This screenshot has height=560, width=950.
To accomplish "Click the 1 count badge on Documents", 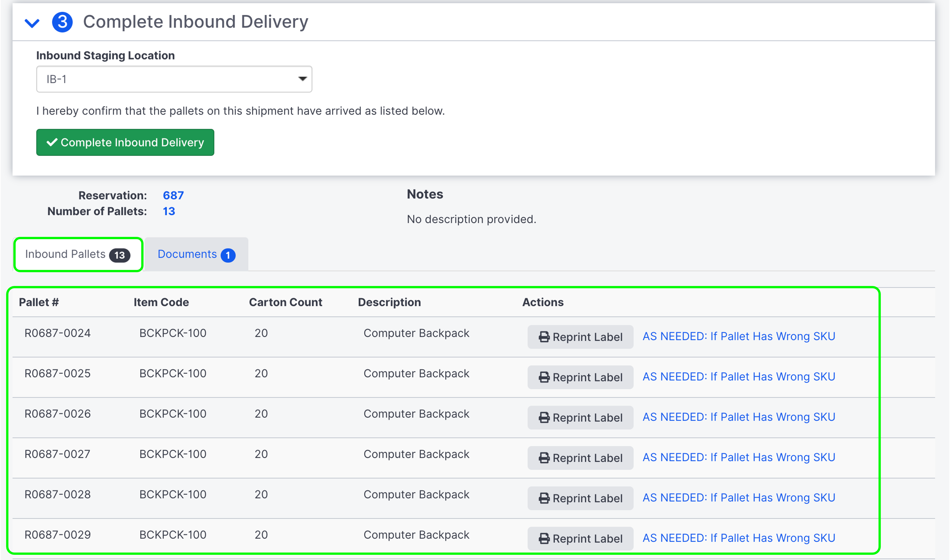I will [x=228, y=255].
